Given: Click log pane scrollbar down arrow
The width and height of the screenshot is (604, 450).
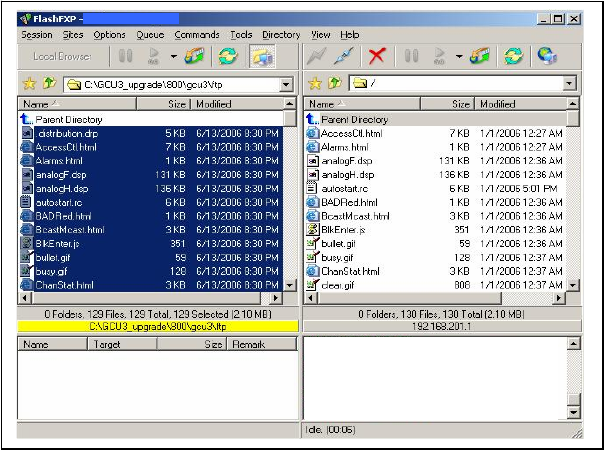Looking at the screenshot, I should coord(574,412).
